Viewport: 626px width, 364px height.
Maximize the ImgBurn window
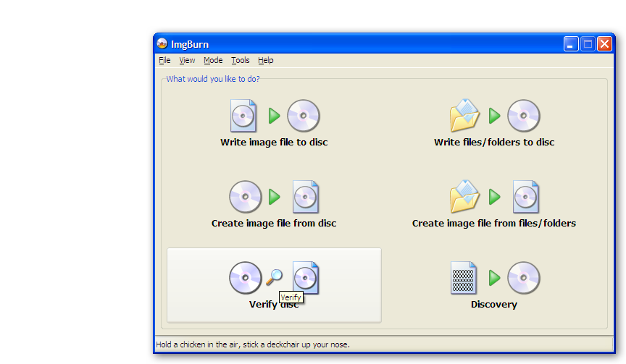[x=588, y=43]
